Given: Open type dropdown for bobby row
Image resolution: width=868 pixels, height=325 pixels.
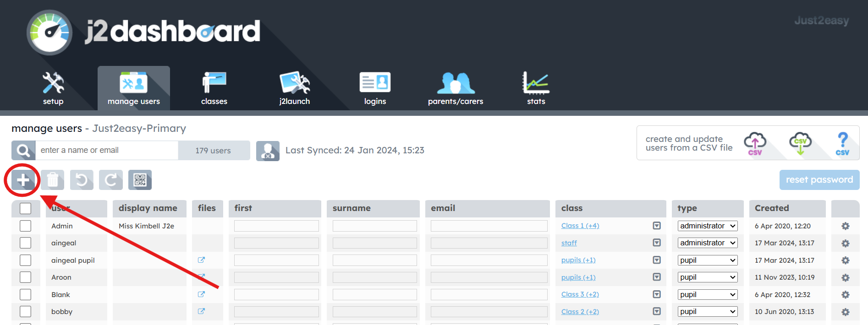Looking at the screenshot, I should (x=708, y=311).
